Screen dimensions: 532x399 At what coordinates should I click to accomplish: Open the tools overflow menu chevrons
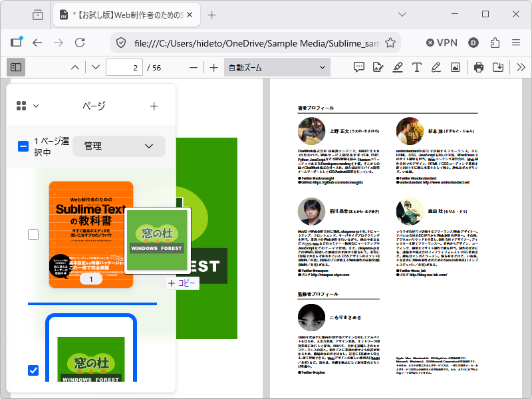[521, 67]
